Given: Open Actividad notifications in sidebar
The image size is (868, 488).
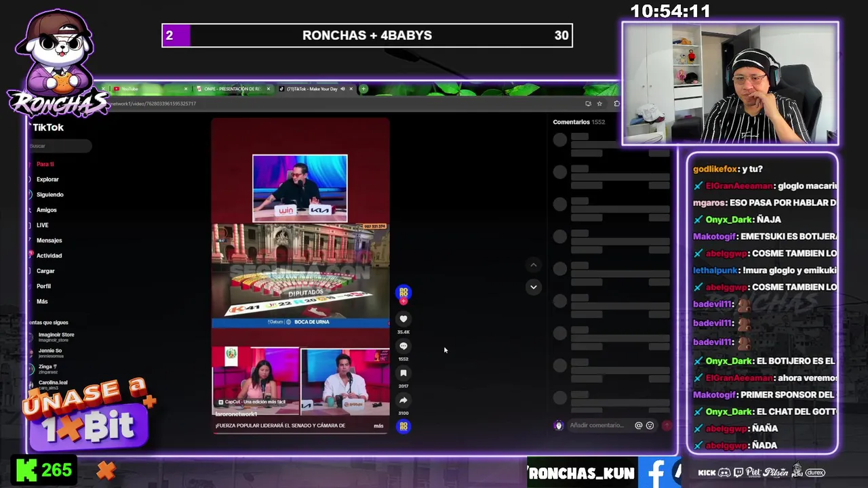Looking at the screenshot, I should (x=48, y=256).
